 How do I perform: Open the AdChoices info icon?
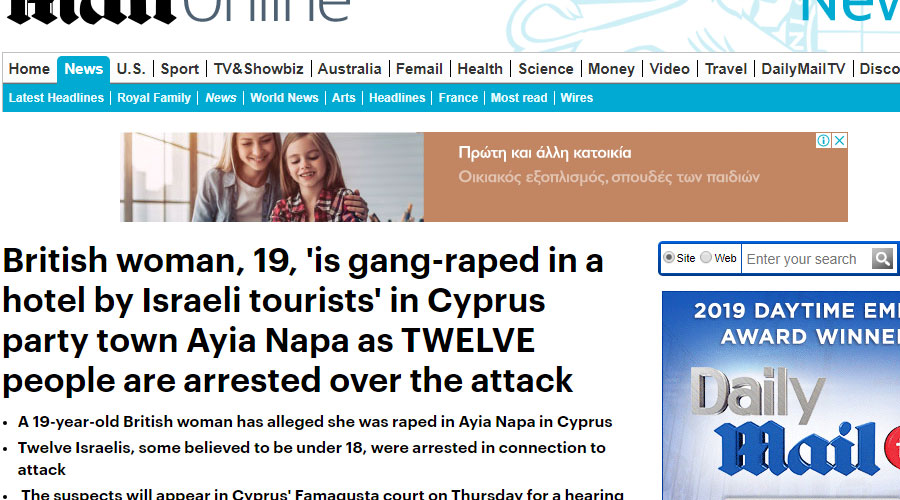click(x=823, y=141)
